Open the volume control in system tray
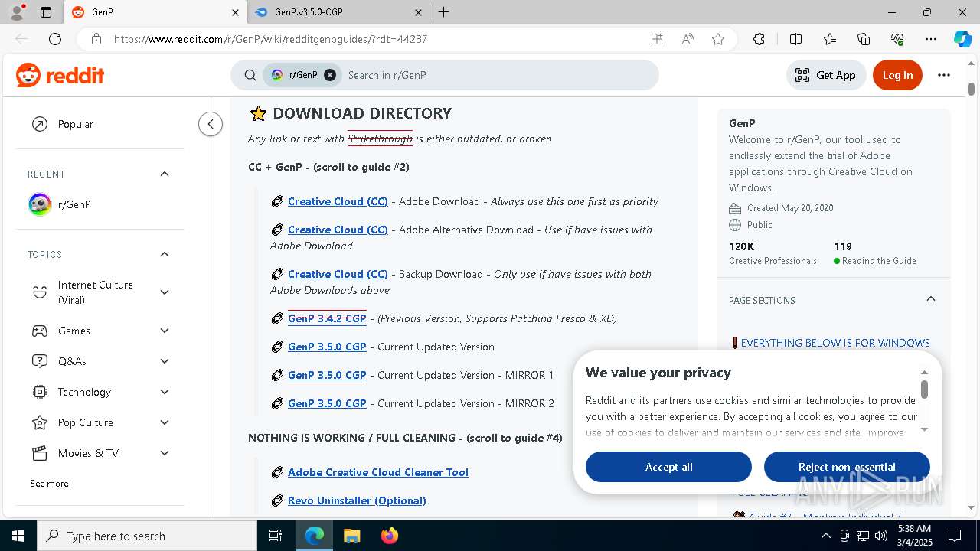Viewport: 980px width, 551px height. tap(880, 536)
